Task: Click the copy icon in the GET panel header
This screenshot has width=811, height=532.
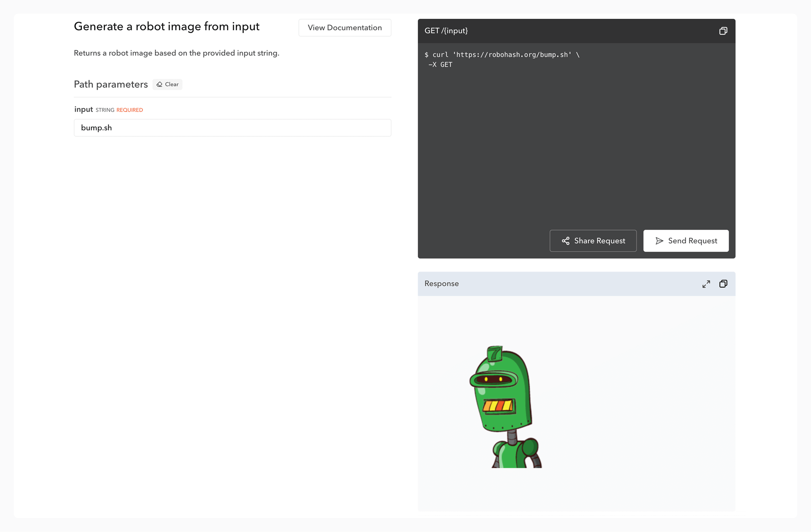Action: click(723, 31)
